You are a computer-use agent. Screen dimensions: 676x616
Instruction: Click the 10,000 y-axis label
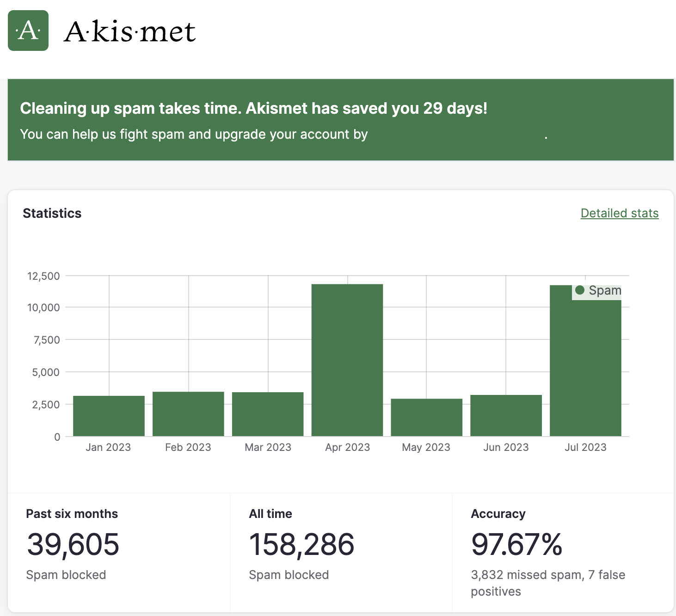coord(43,308)
